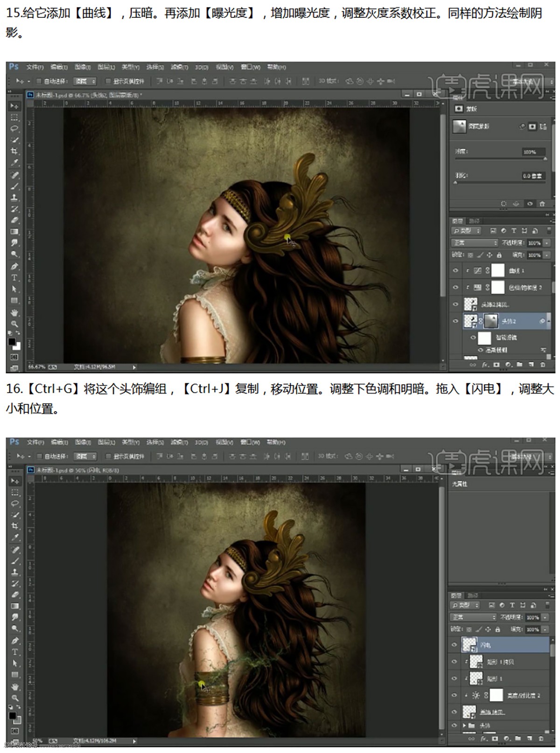
Task: Click add layer mask icon in lower layers panel
Action: [495, 739]
